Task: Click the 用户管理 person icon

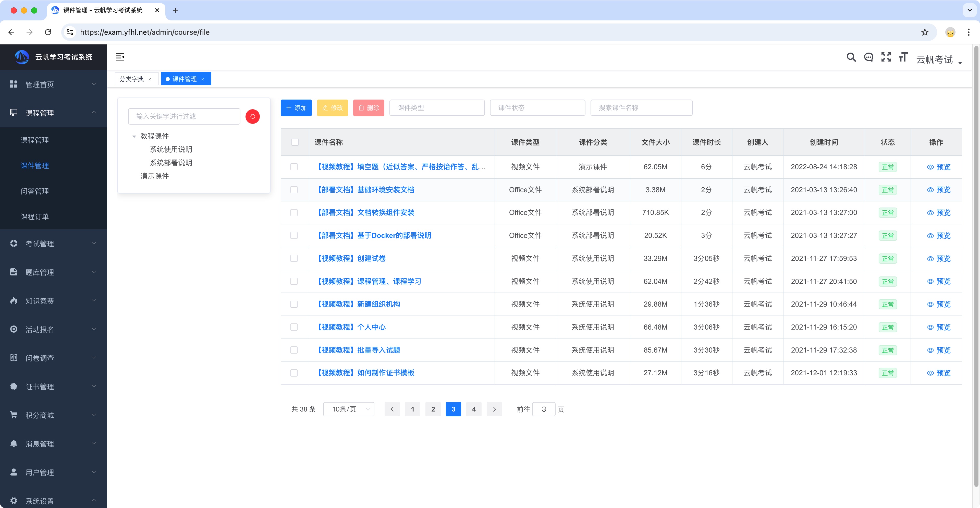Action: (x=14, y=472)
